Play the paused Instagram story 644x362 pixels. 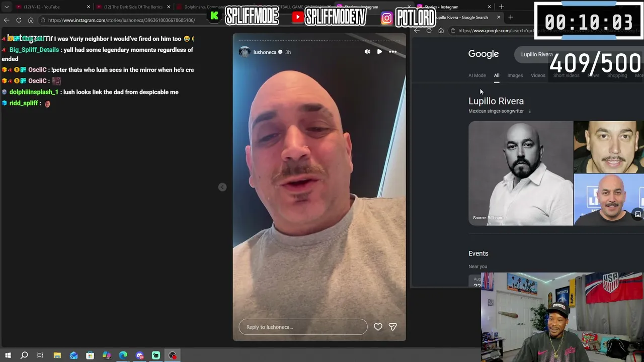click(x=379, y=52)
